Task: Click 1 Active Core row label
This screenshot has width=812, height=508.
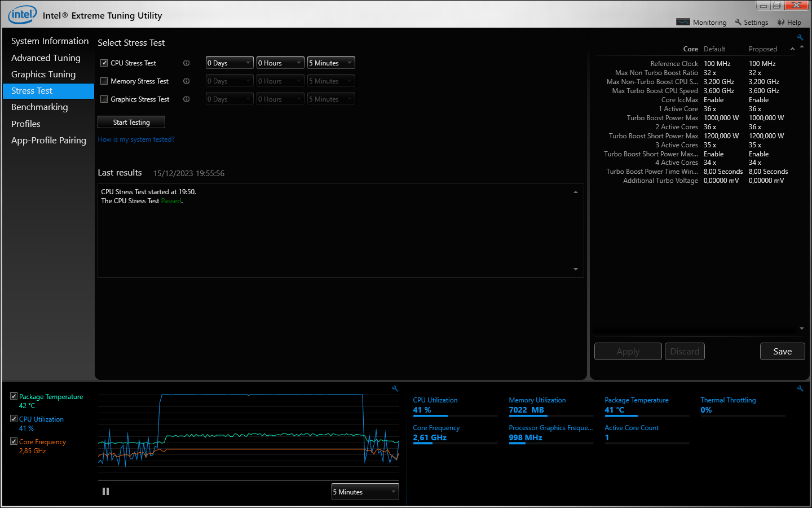Action: pos(678,109)
